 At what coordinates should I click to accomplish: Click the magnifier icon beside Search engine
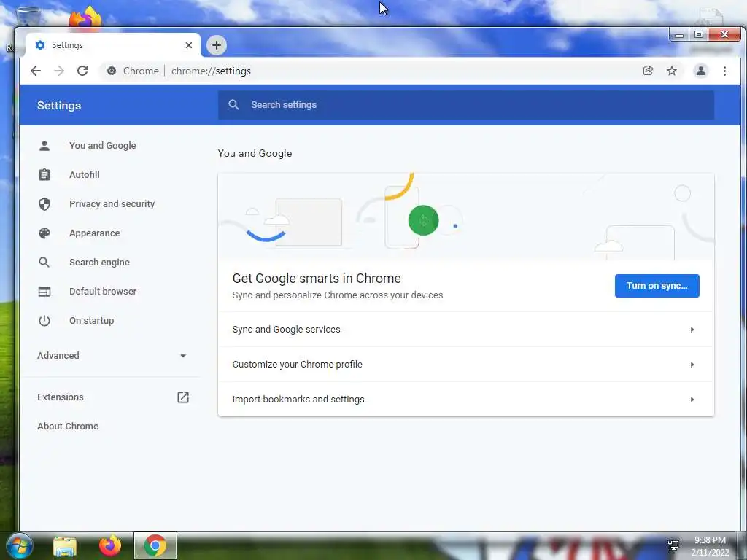(x=44, y=262)
